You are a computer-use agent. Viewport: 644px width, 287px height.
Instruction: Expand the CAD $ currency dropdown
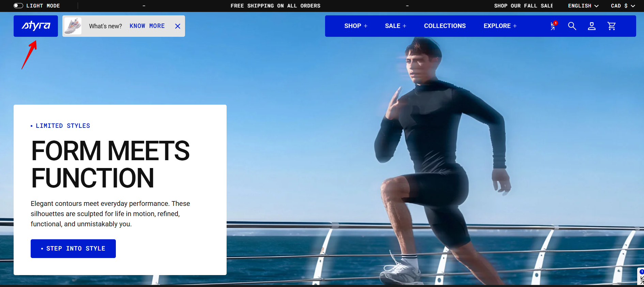623,6
